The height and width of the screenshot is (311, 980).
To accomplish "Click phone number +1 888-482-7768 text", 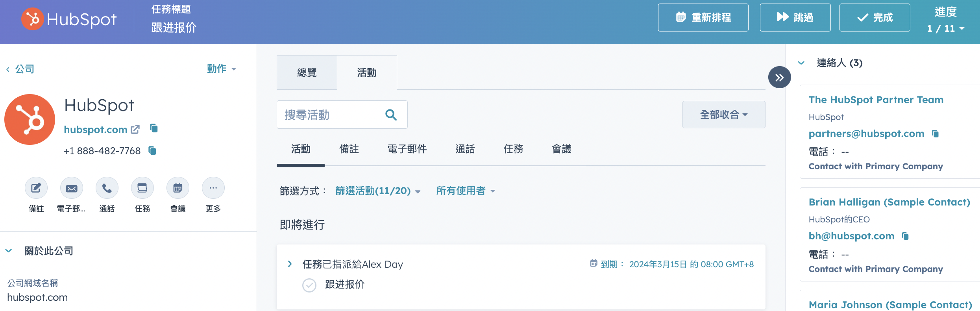I will (x=102, y=151).
